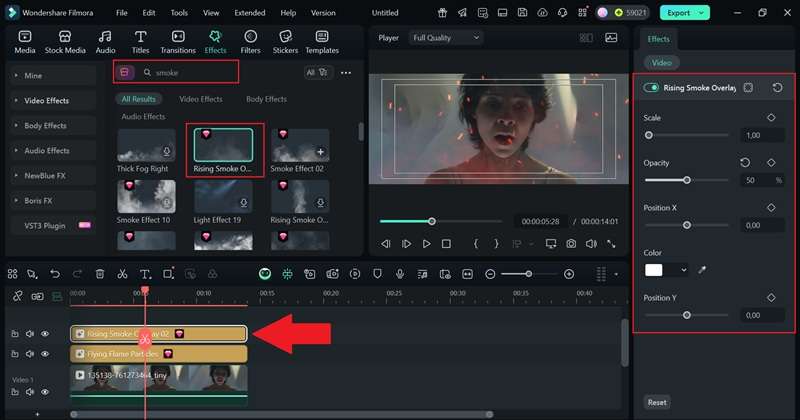Screen dimensions: 800x420
Task: Open the Filters tab
Action: pyautogui.click(x=250, y=42)
